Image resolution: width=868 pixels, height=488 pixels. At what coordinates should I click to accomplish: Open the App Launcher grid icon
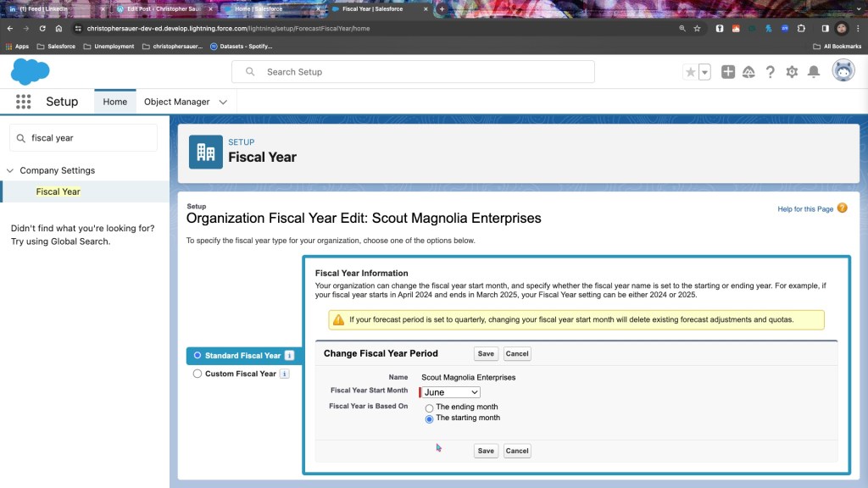23,102
